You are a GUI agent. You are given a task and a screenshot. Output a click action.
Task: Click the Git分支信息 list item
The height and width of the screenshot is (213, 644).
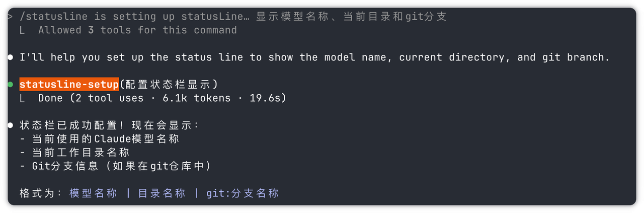coord(121,166)
